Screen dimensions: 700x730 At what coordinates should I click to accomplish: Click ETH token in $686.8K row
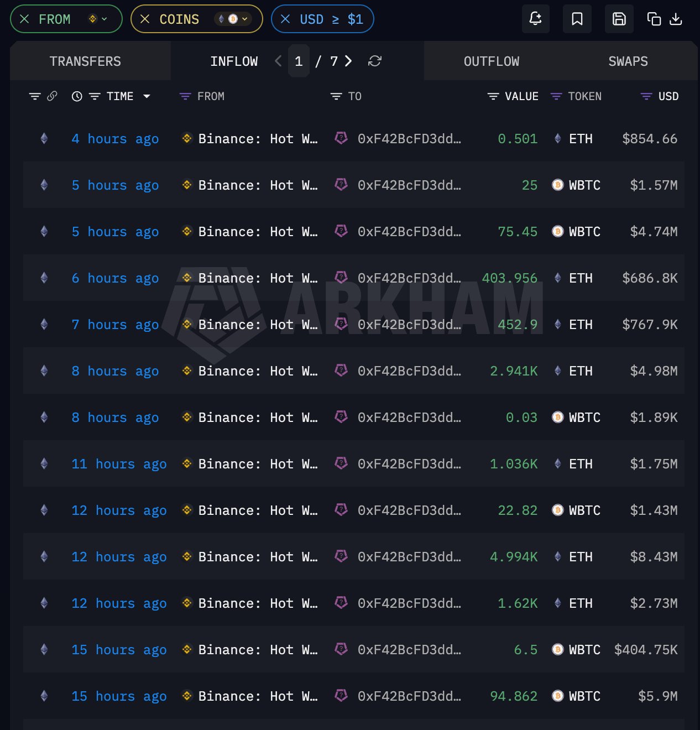[x=581, y=278]
